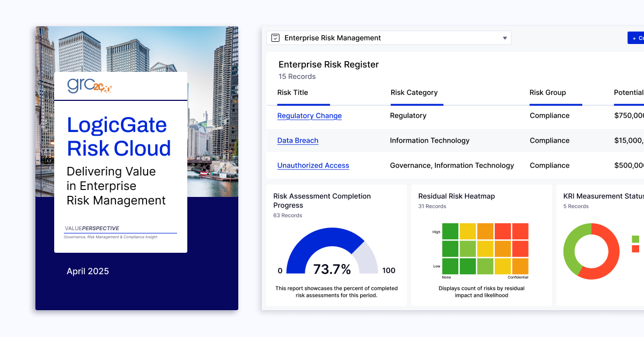This screenshot has height=337, width=644.
Task: Select the Information Technology category cell
Action: [x=430, y=141]
